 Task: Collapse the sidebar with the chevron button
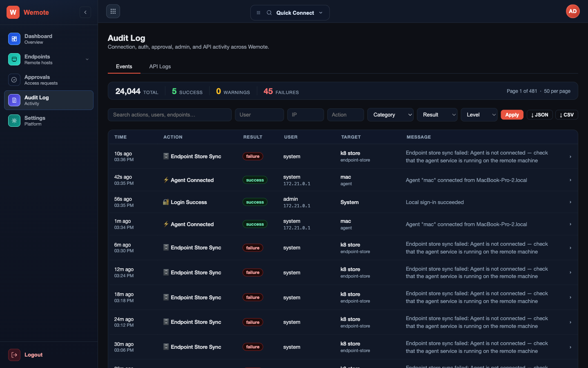point(85,12)
